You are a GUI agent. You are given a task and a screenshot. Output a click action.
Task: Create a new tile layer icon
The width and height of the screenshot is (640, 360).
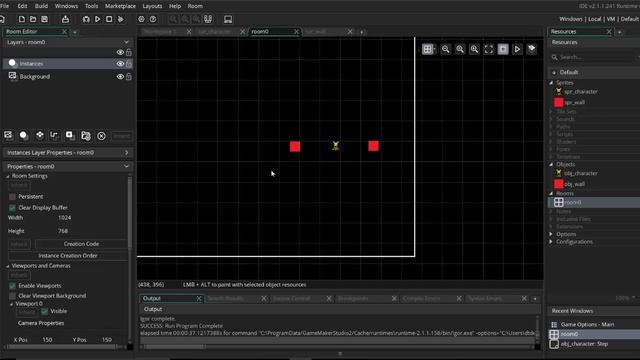[39, 135]
